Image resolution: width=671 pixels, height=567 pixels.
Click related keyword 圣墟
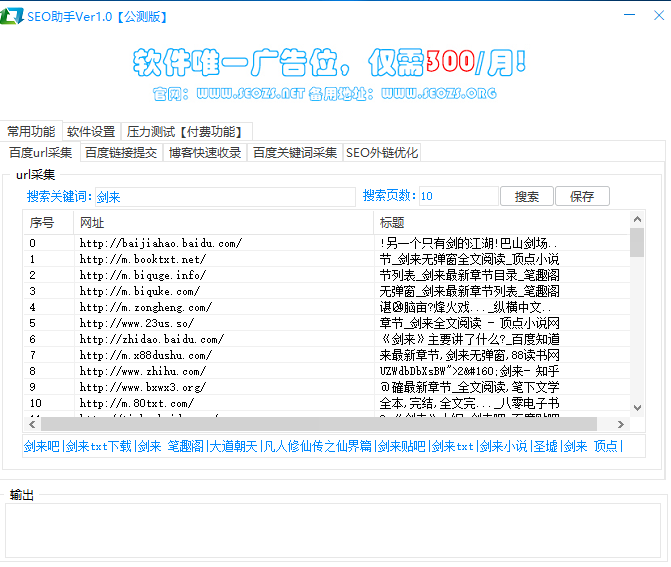(x=546, y=446)
